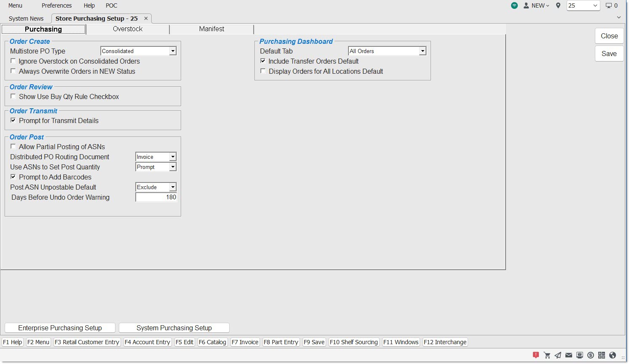Check Allow Partial Posting of ASNs
The image size is (629, 364).
tap(13, 147)
